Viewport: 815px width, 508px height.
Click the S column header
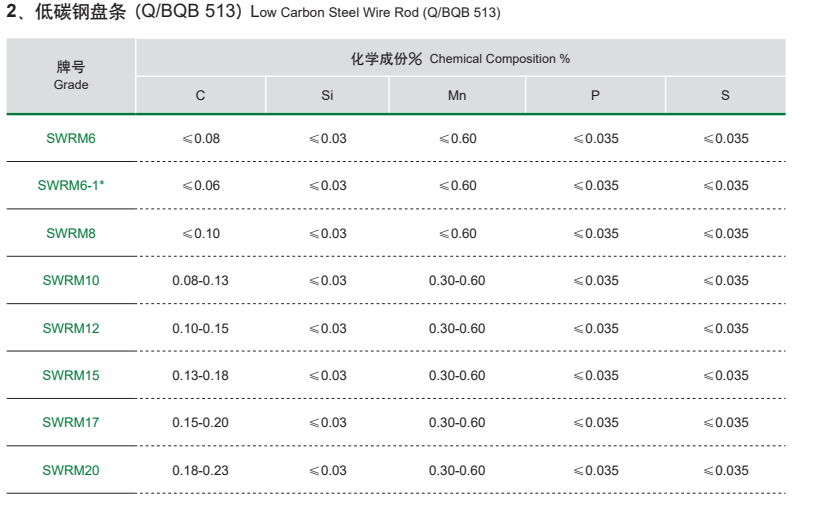click(725, 95)
